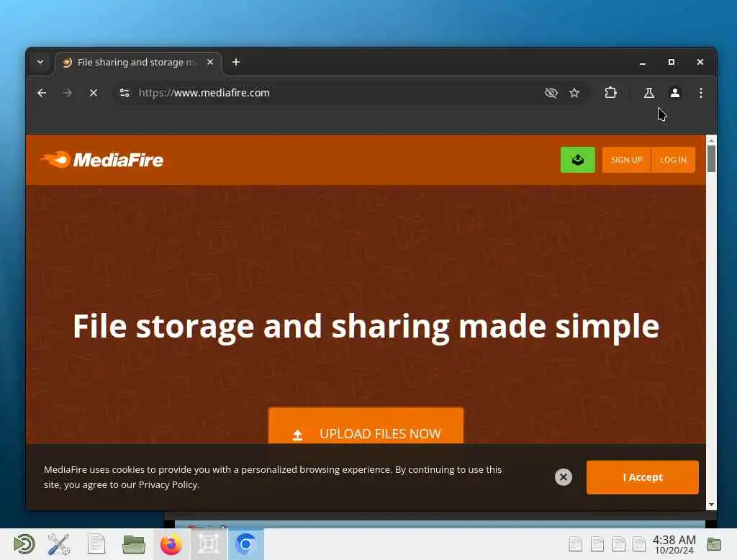Dismiss the cookie banner with X
737x560 pixels.
[563, 477]
